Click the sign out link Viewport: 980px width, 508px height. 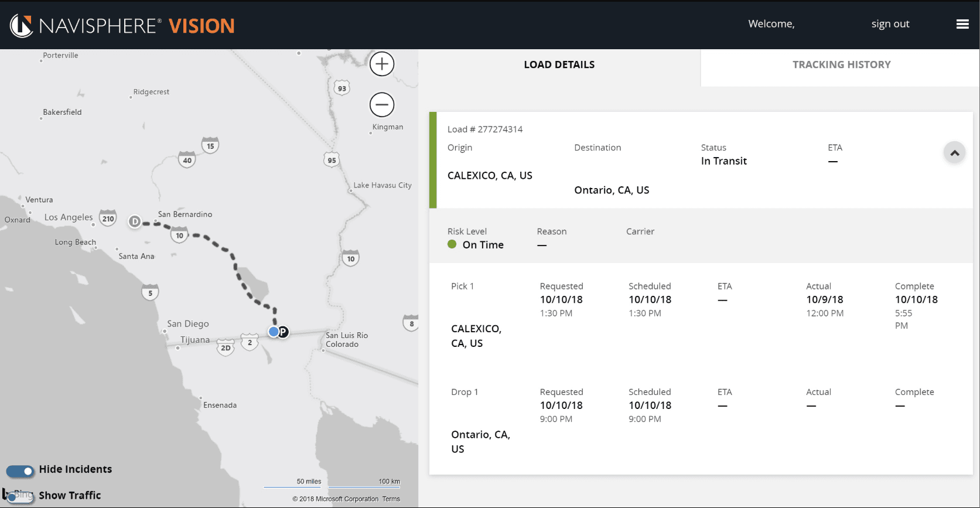[x=890, y=24]
